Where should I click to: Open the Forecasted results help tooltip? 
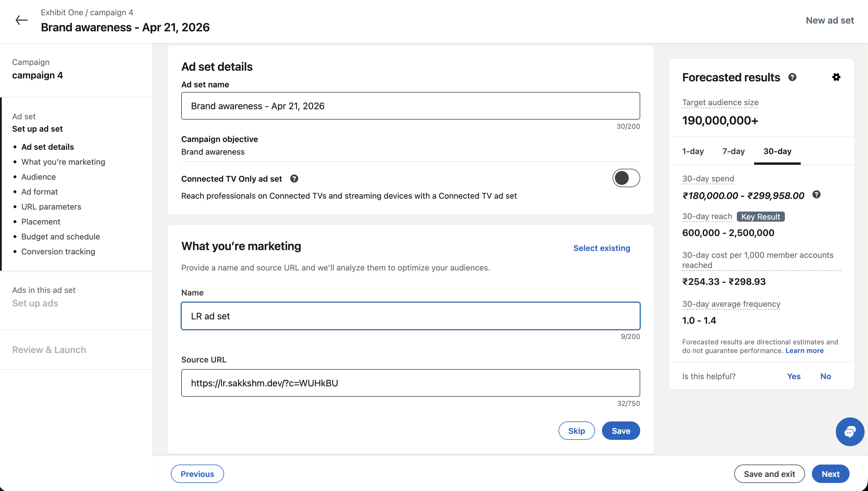792,77
